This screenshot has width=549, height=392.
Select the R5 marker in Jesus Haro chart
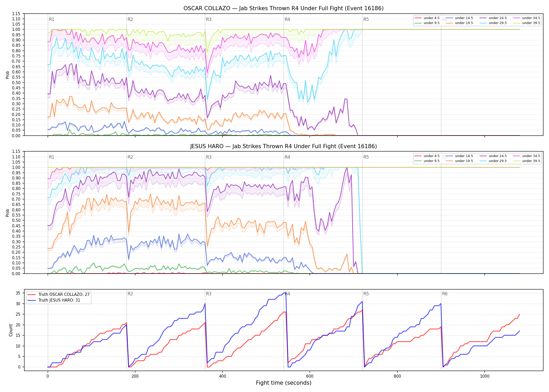pyautogui.click(x=366, y=157)
